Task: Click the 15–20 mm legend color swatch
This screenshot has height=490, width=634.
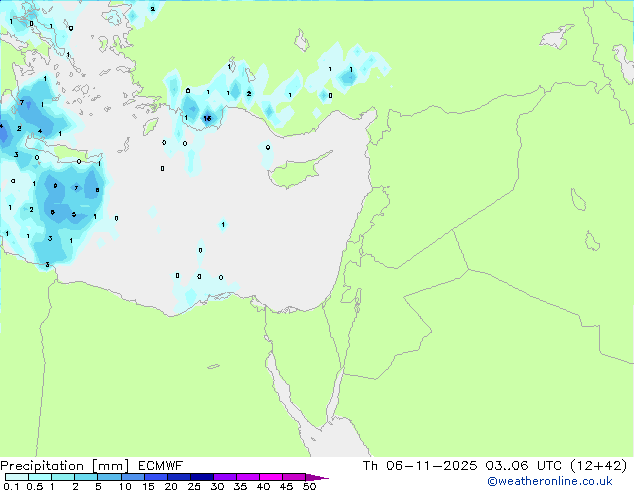Action: (155, 477)
